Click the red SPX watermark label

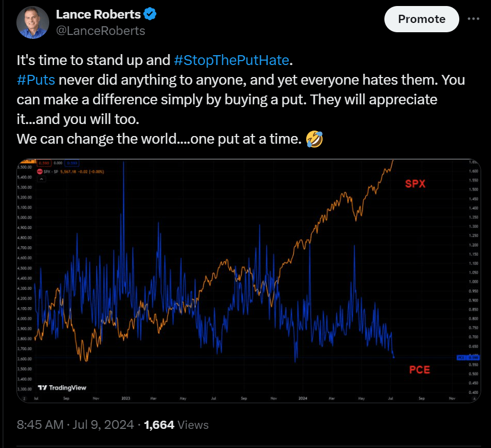pyautogui.click(x=415, y=184)
